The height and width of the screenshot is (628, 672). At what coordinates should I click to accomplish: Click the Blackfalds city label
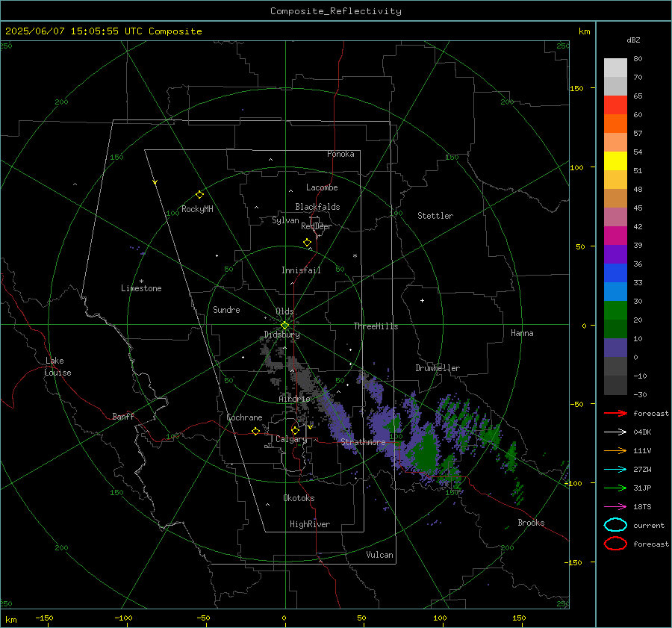317,207
